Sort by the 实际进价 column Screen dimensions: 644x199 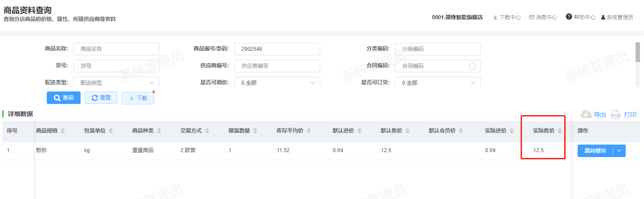click(512, 131)
